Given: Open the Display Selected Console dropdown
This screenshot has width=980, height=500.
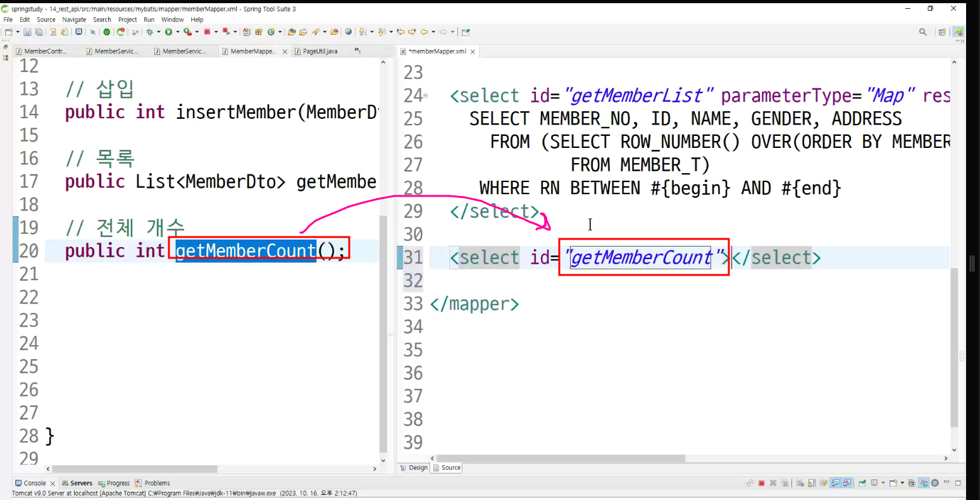Looking at the screenshot, I should 883,483.
